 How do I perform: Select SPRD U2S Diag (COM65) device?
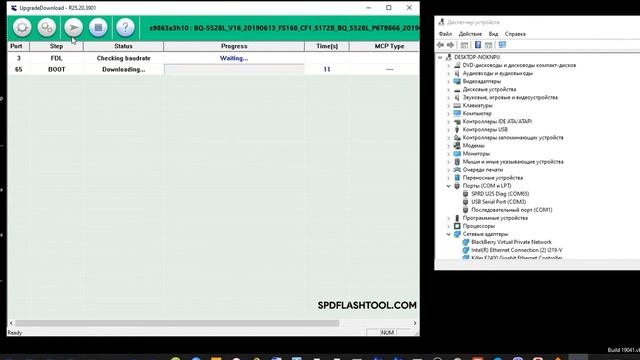click(500, 194)
